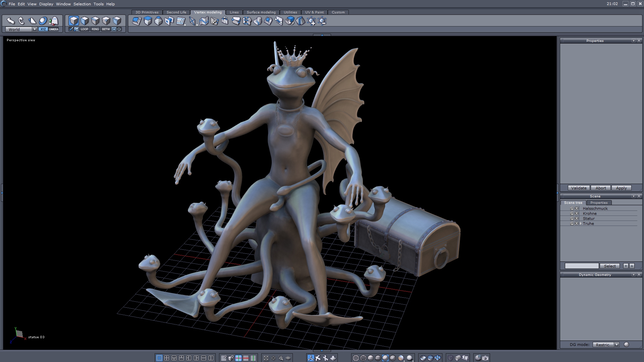Activate LOOP selection mode
Viewport: 644px width, 362px height.
click(84, 29)
